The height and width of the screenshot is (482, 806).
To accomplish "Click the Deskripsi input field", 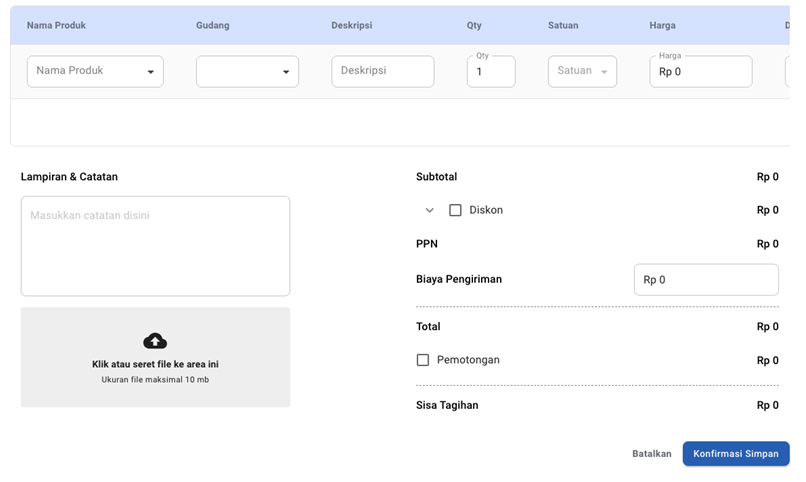I will [x=382, y=71].
